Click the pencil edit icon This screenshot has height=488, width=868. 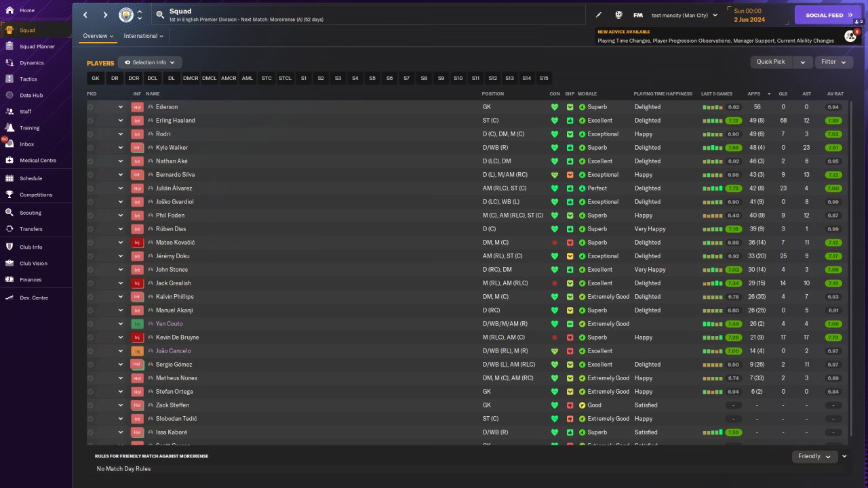(599, 15)
